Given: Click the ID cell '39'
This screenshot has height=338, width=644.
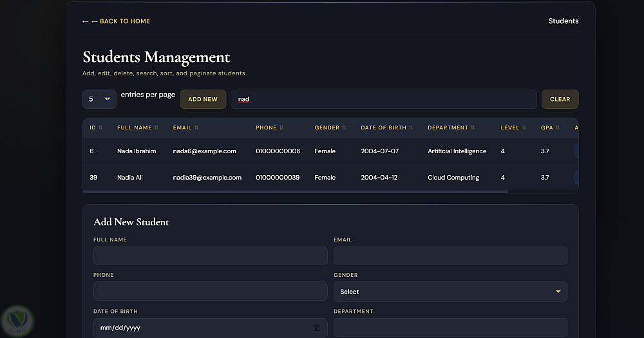Looking at the screenshot, I should coord(93,178).
